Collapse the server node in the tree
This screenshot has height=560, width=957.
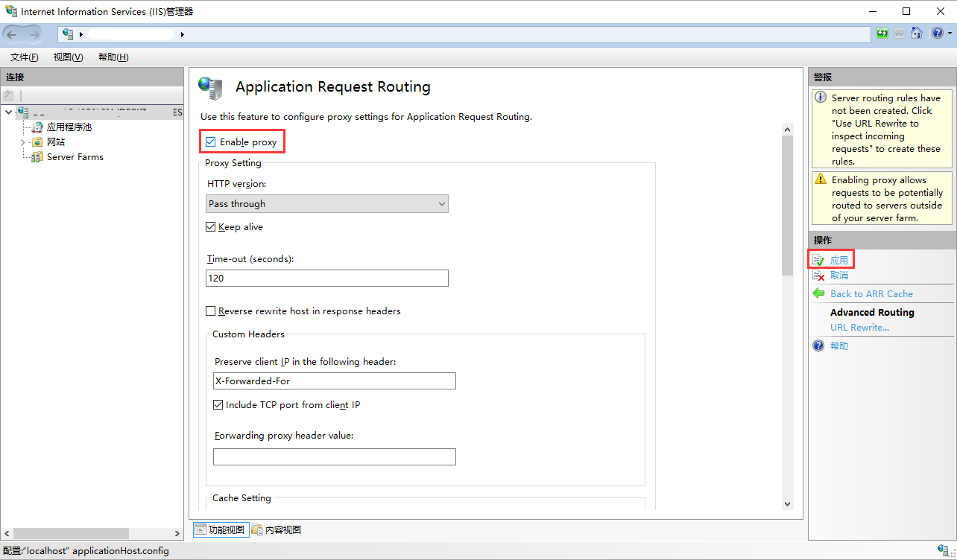(x=8, y=112)
